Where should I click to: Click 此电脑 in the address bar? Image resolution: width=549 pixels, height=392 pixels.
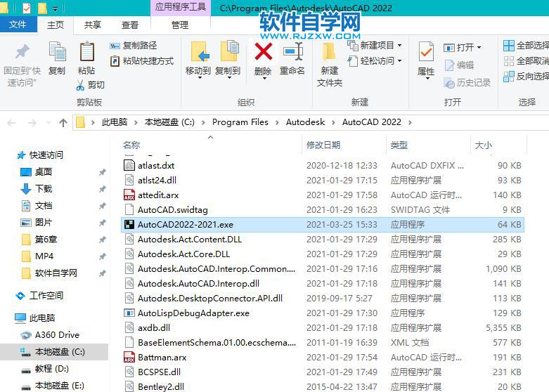[x=115, y=122]
